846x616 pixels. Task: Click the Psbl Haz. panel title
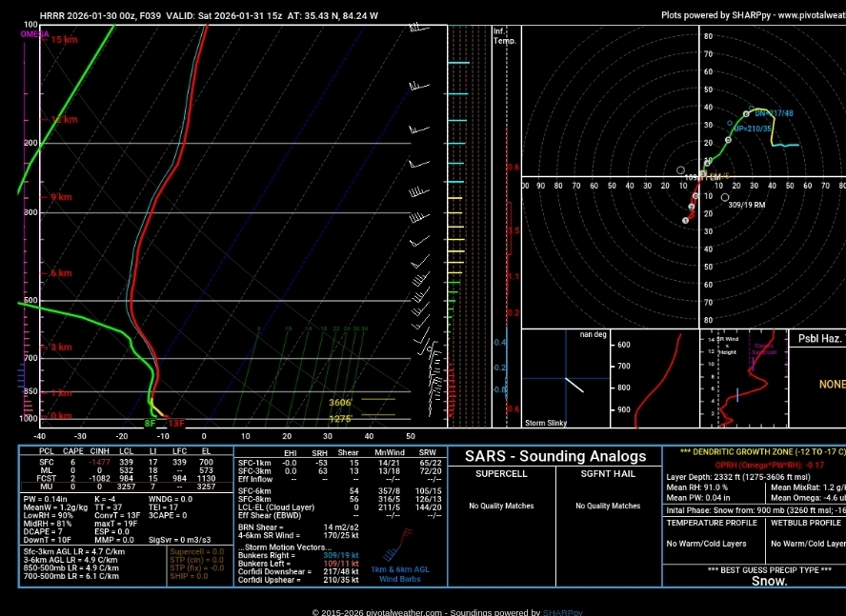pos(819,339)
